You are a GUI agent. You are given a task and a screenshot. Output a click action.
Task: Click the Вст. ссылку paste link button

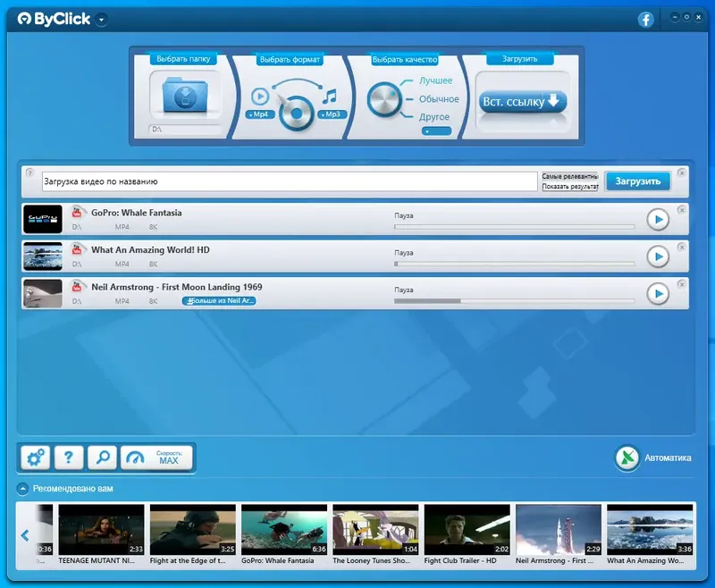[x=523, y=101]
